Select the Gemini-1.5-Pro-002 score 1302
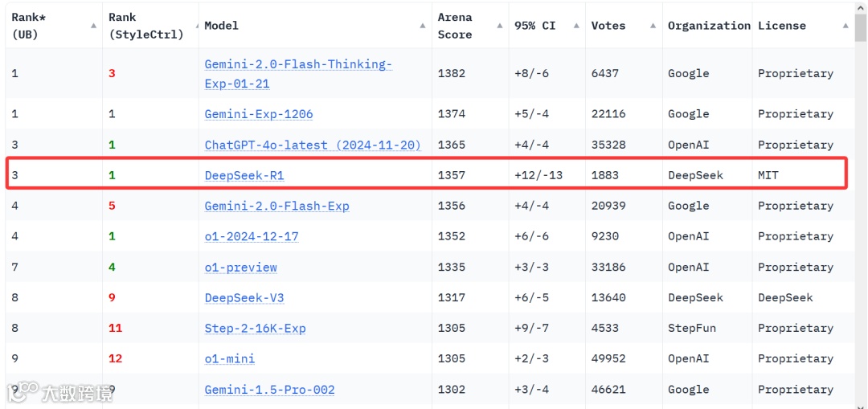Viewport: 868px width, 409px height. coord(452,390)
